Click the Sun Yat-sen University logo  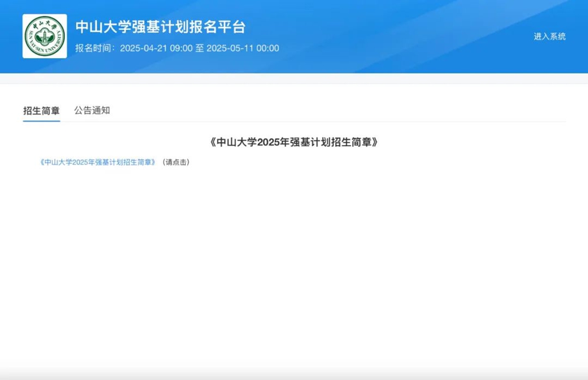(x=45, y=36)
